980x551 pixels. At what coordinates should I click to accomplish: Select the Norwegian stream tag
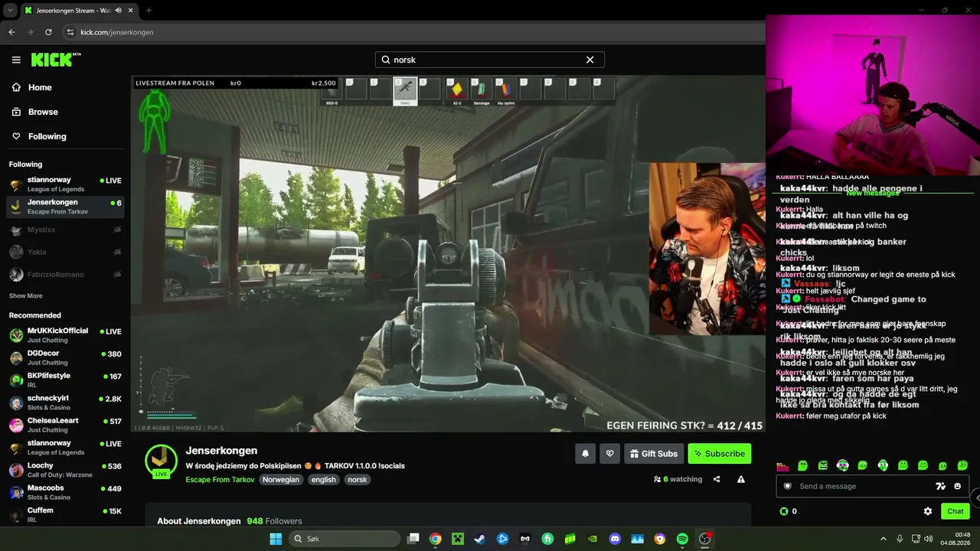(281, 480)
